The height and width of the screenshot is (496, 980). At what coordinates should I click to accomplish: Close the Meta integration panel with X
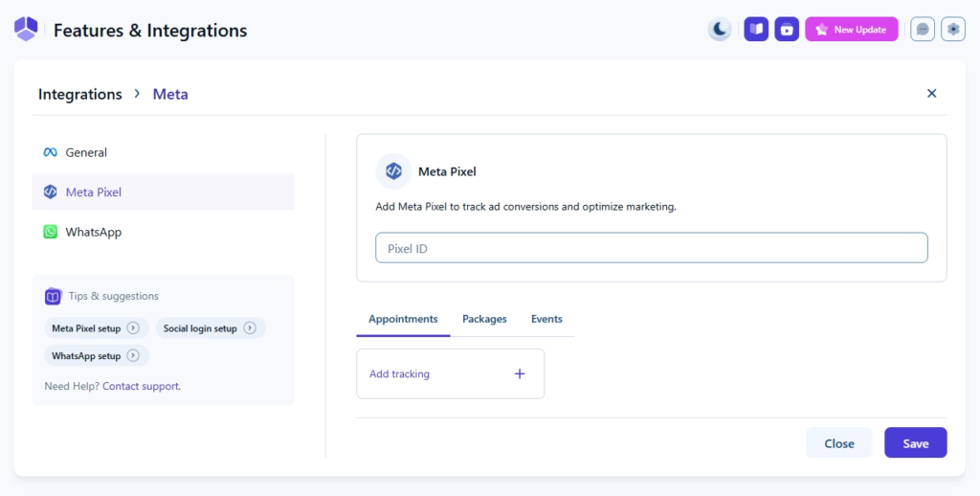[x=931, y=94]
